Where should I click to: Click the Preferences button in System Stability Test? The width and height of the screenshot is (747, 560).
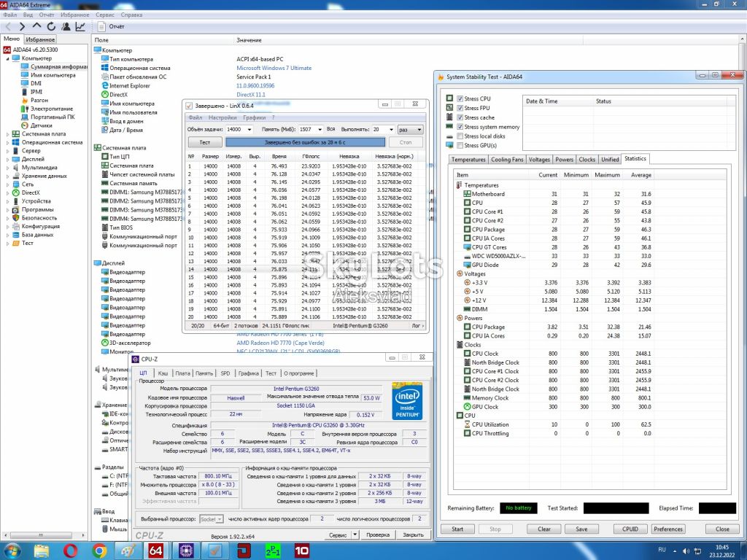[668, 529]
